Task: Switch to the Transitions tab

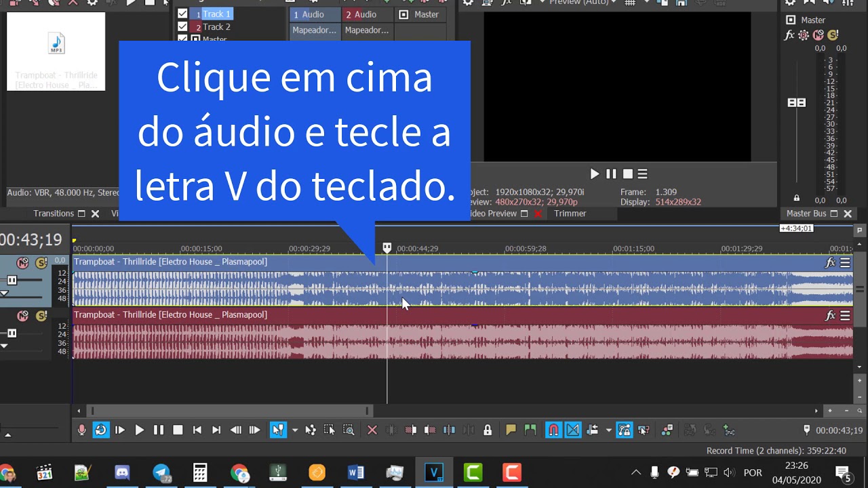Action: [54, 213]
